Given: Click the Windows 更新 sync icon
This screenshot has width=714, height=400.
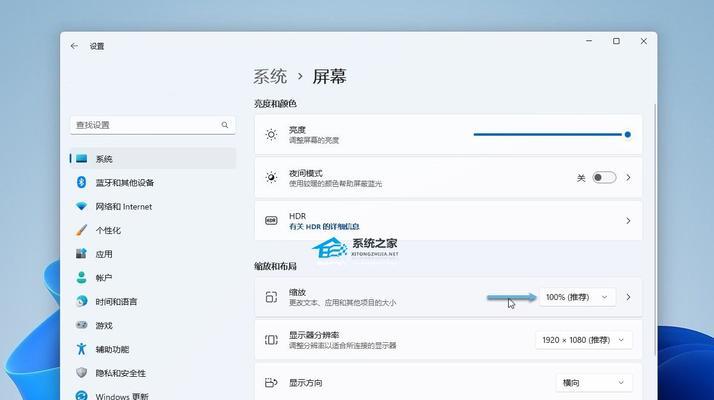Looking at the screenshot, I should (82, 396).
